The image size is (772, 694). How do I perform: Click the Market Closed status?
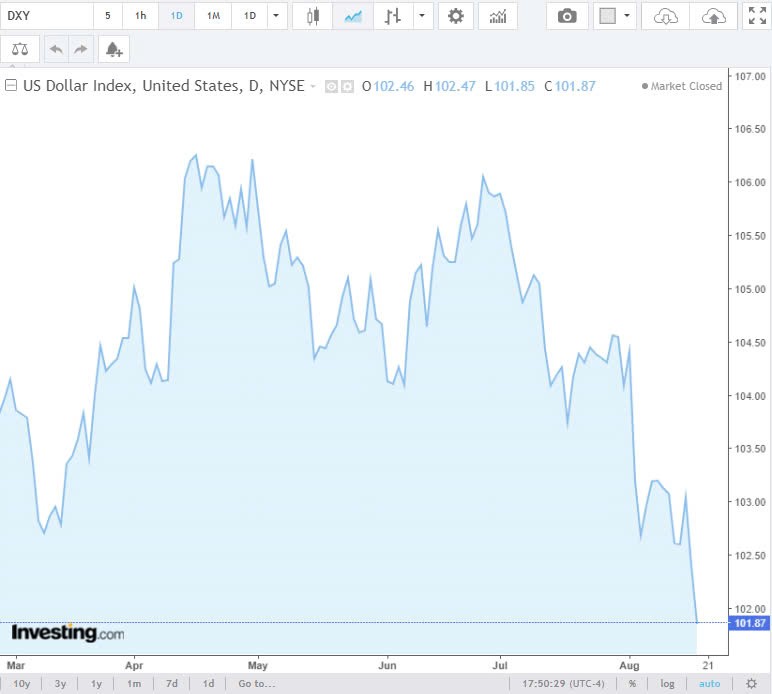coord(682,86)
